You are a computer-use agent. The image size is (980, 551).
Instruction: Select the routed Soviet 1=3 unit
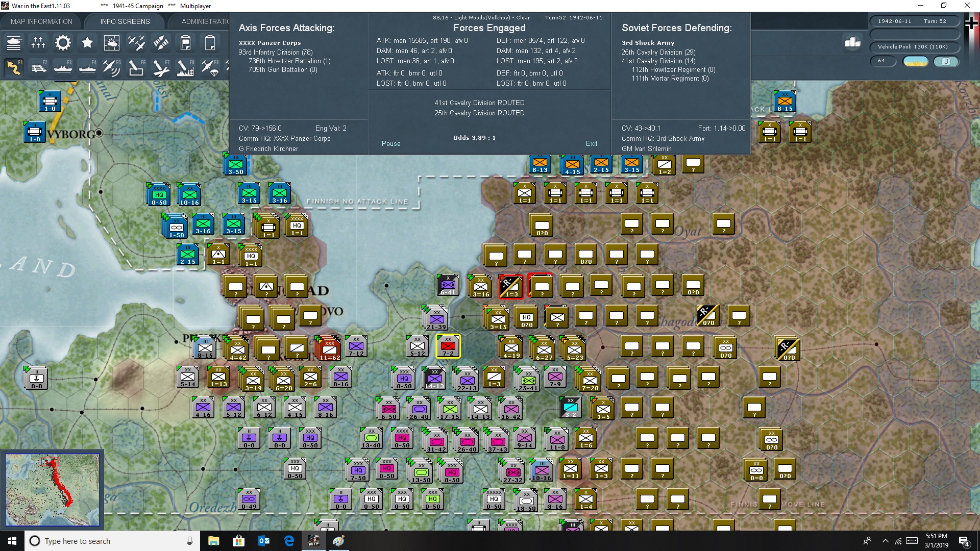pyautogui.click(x=511, y=286)
